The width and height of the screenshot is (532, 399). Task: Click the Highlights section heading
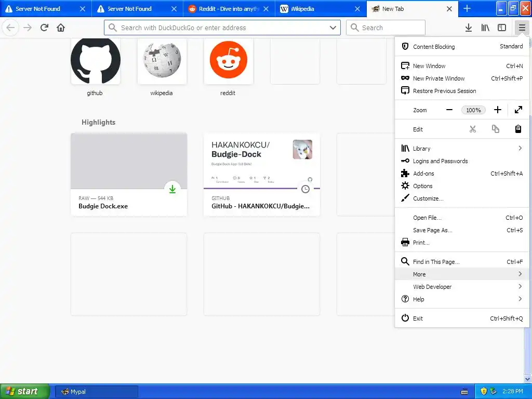click(x=98, y=122)
